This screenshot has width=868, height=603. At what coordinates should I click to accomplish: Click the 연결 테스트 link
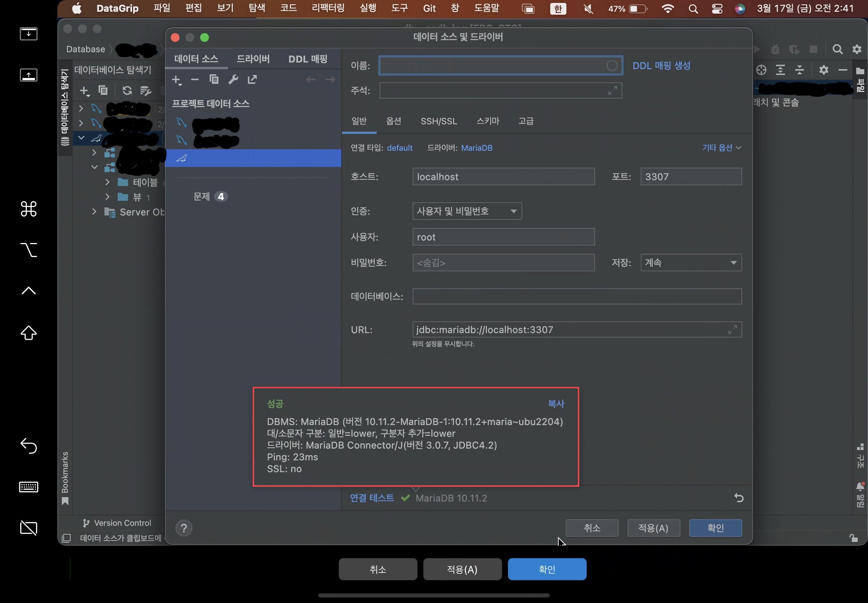[x=371, y=498]
